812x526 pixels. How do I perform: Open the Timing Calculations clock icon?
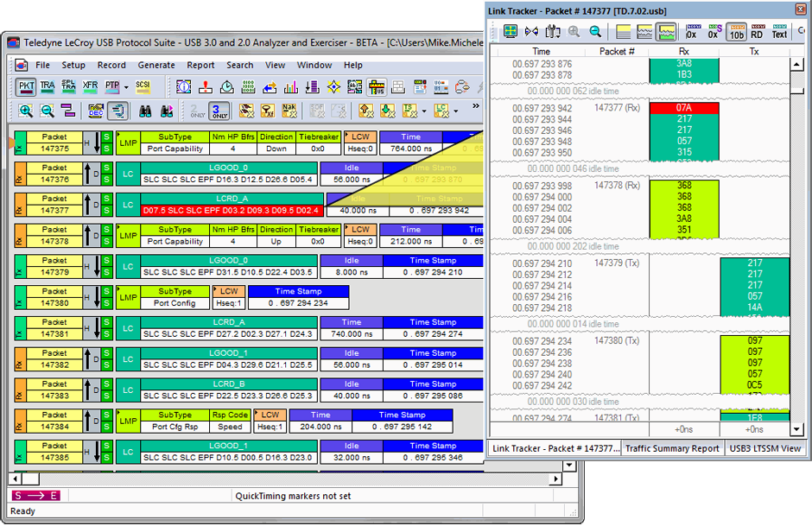click(227, 87)
